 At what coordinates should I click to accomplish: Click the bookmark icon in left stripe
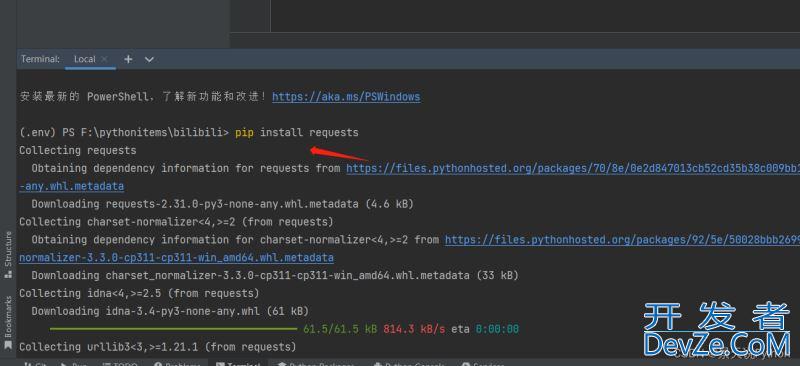coord(8,346)
